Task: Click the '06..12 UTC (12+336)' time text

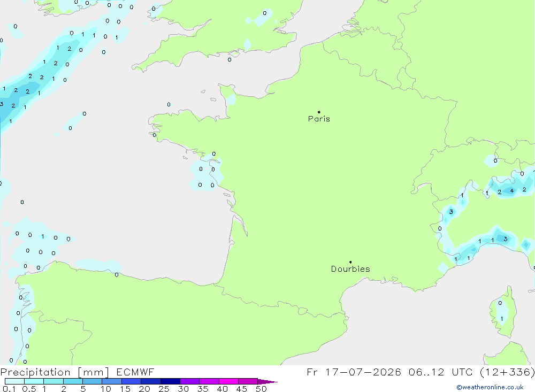Action: [x=471, y=372]
